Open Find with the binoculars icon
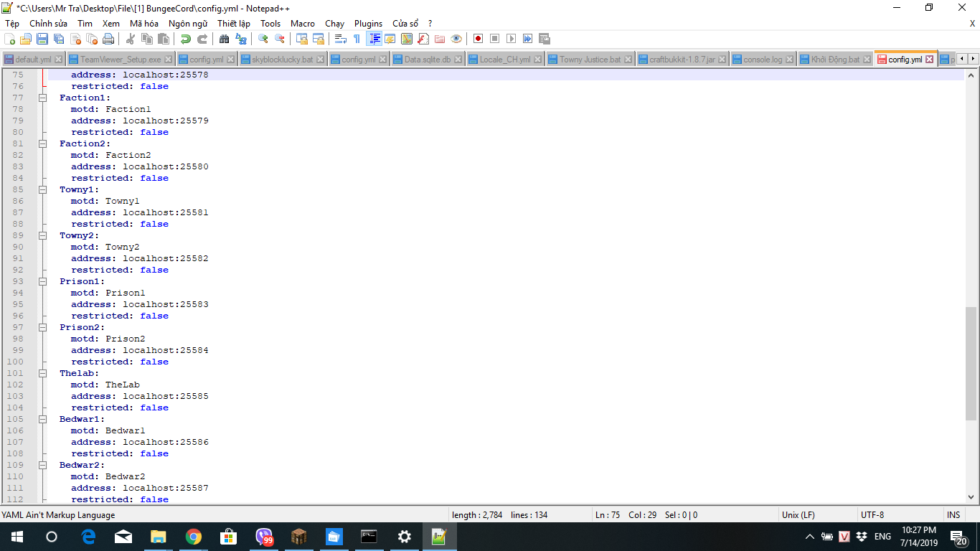 pos(224,39)
